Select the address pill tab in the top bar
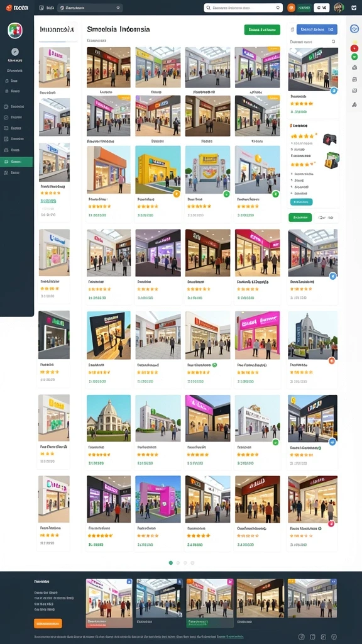This screenshot has height=644, width=362. point(90,8)
